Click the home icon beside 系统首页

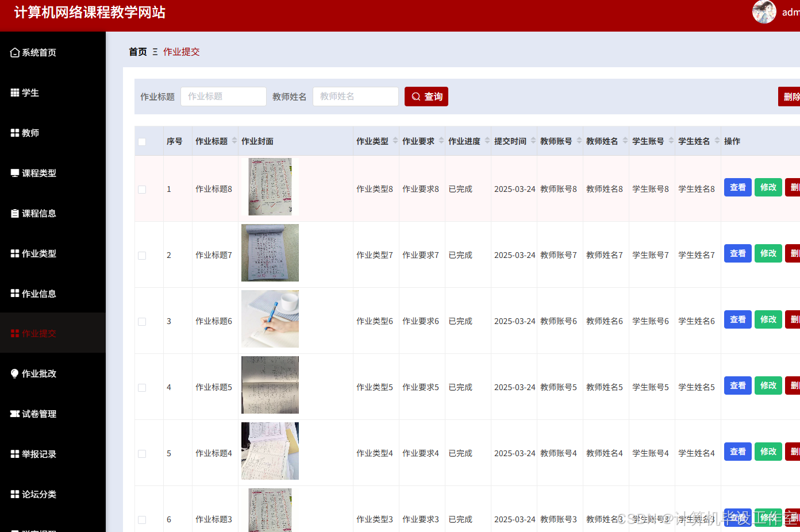pos(15,52)
